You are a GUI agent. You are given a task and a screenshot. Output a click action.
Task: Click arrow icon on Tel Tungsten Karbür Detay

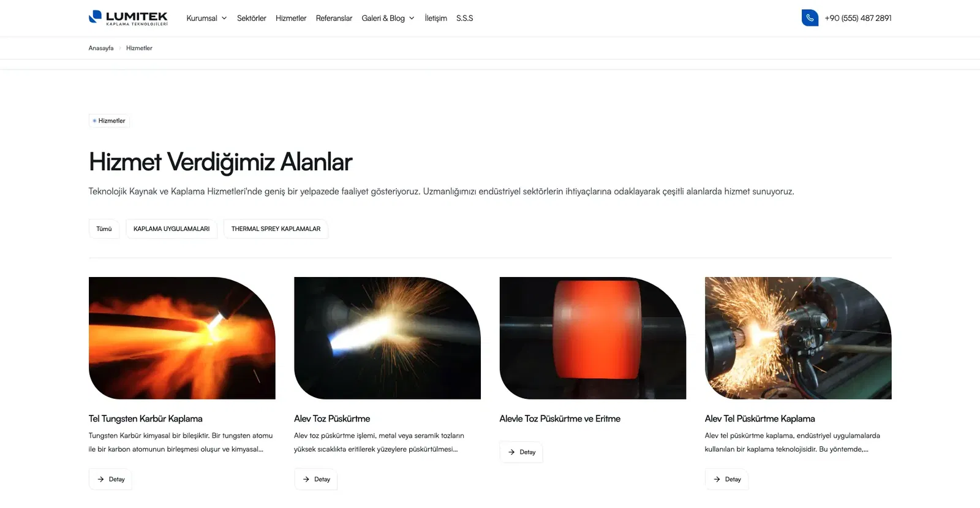[100, 479]
